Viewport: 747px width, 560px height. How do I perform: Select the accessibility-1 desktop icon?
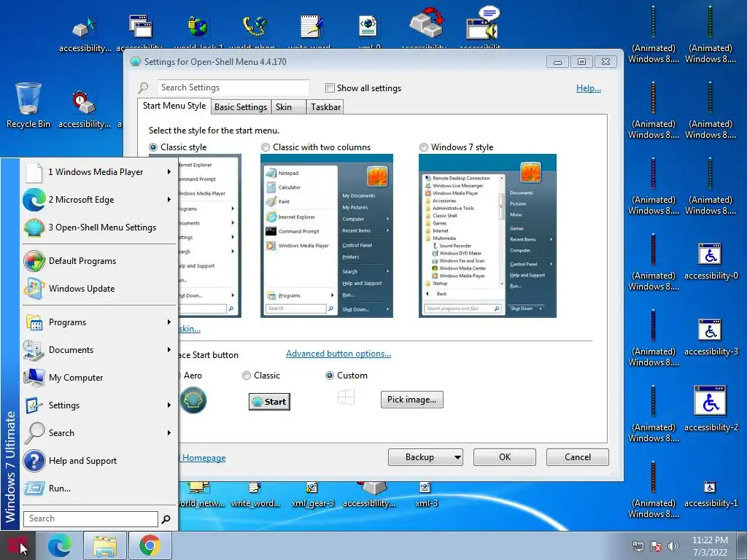tap(711, 494)
